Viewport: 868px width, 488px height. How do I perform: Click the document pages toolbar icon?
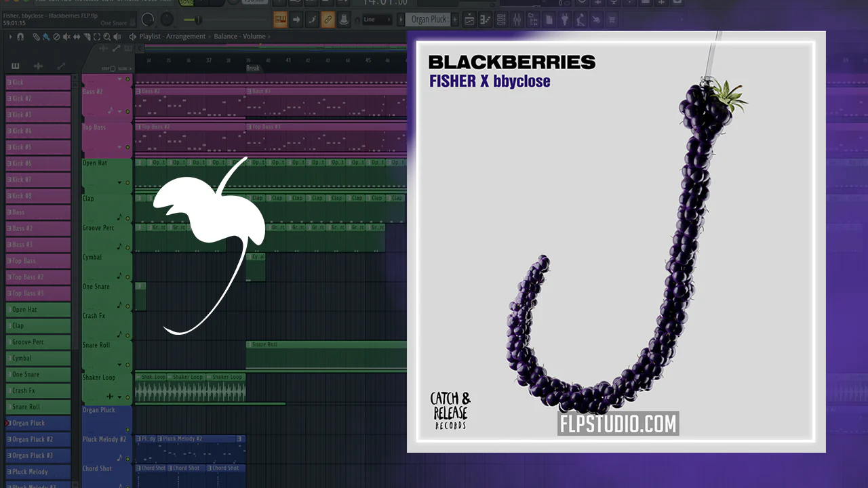[549, 20]
